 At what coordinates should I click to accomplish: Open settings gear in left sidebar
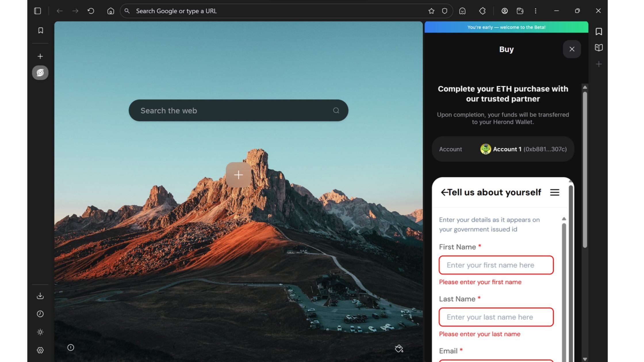(x=40, y=350)
